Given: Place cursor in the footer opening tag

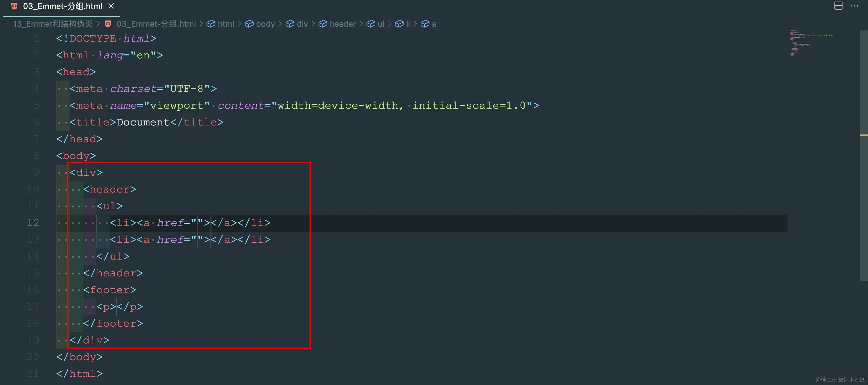Looking at the screenshot, I should (109, 290).
